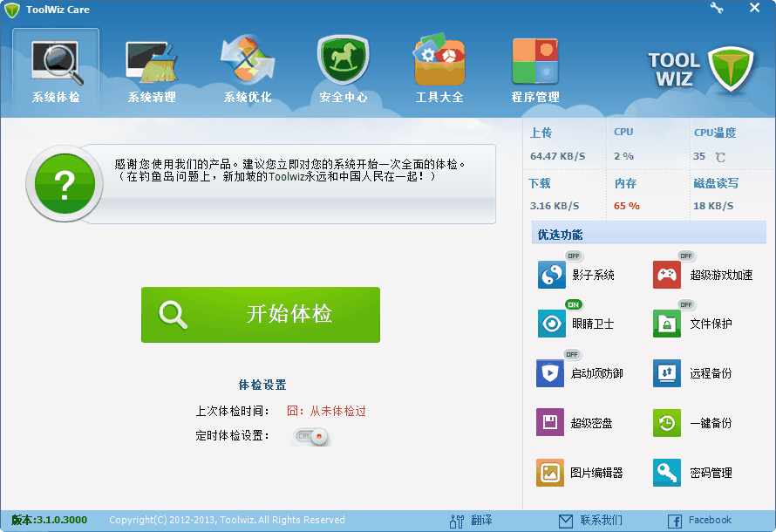Toggle 影子系统 OFF badge
Viewport: 776px width, 532px height.
pyautogui.click(x=574, y=256)
